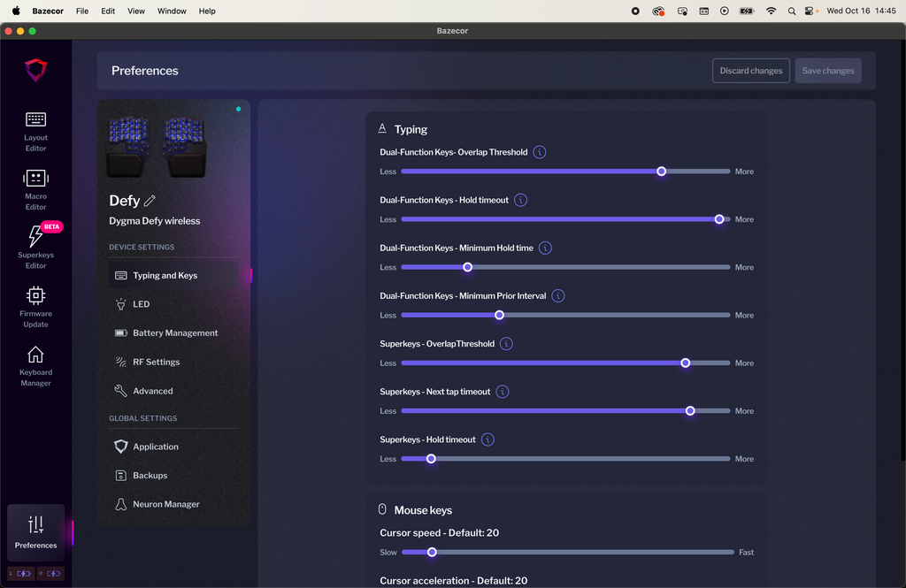This screenshot has width=906, height=588.
Task: Select Battery Management settings
Action: pos(174,333)
